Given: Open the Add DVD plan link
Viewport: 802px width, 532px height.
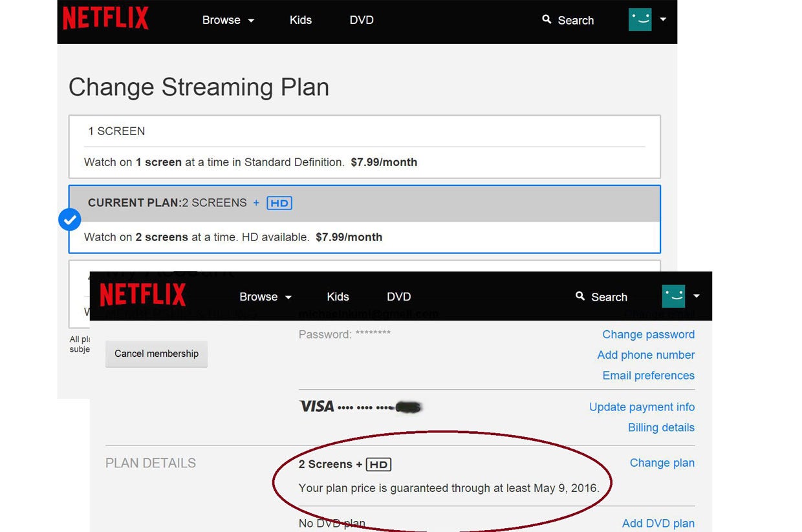Looking at the screenshot, I should point(658,524).
